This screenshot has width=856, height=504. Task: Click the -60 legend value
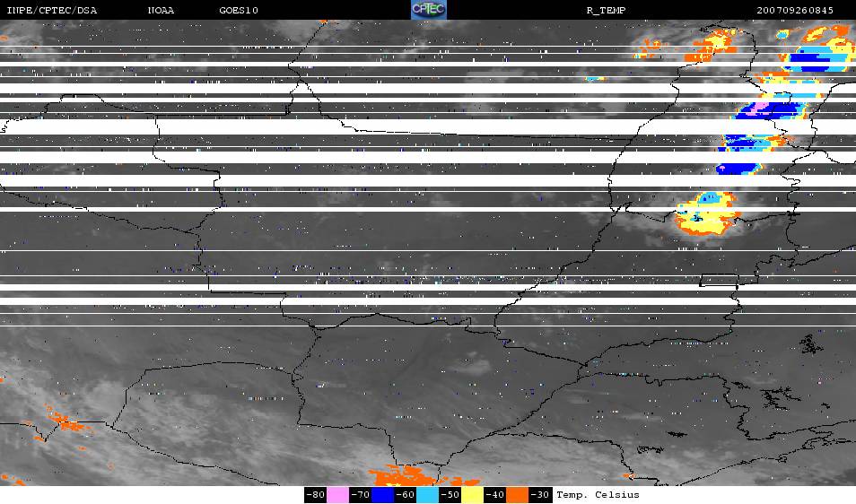[x=405, y=495]
